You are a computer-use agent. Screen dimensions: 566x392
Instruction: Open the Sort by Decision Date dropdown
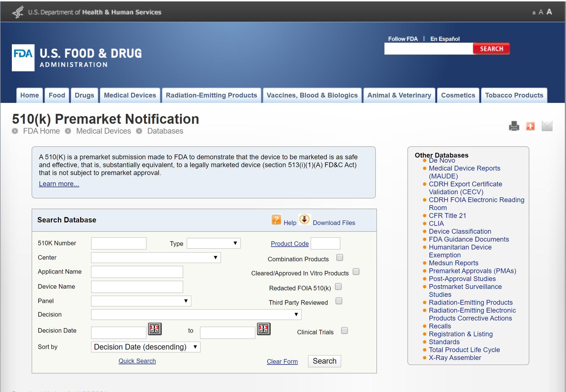point(146,347)
